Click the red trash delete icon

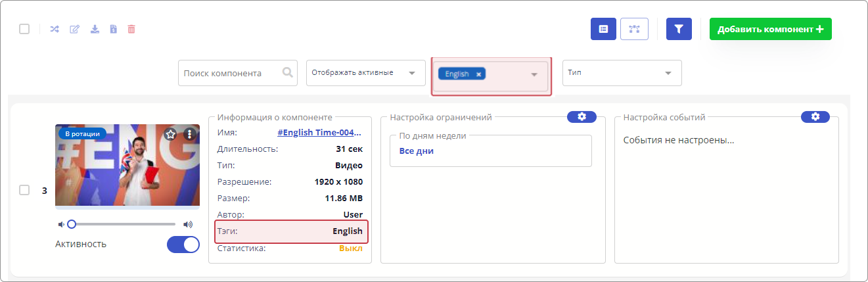(131, 29)
